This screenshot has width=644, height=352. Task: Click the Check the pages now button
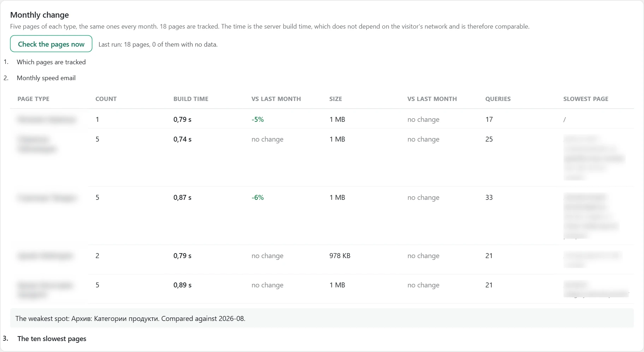pyautogui.click(x=51, y=44)
